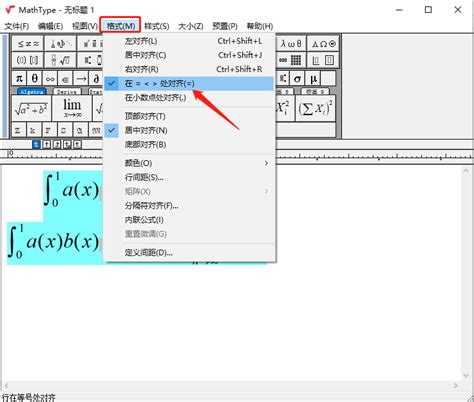
Task: Click the vertical scrollbar down arrow
Action: 466,375
